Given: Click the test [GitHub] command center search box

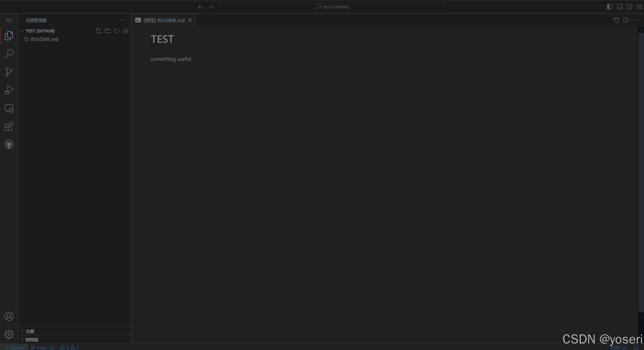Looking at the screenshot, I should tap(332, 7).
